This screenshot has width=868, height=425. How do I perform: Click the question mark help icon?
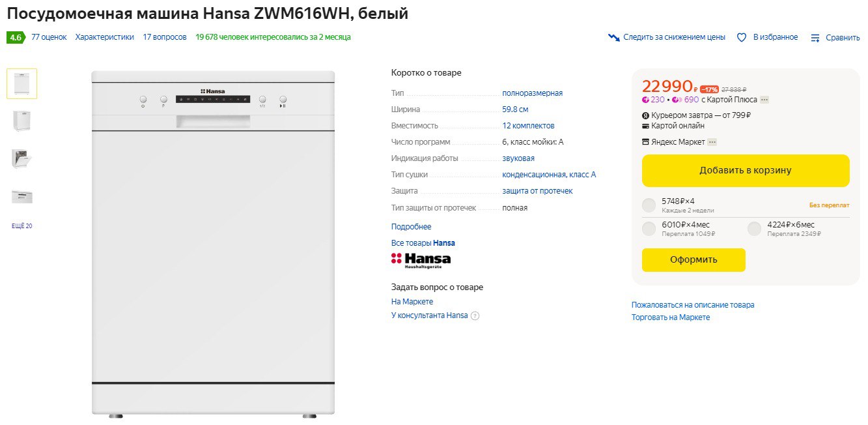coord(475,316)
